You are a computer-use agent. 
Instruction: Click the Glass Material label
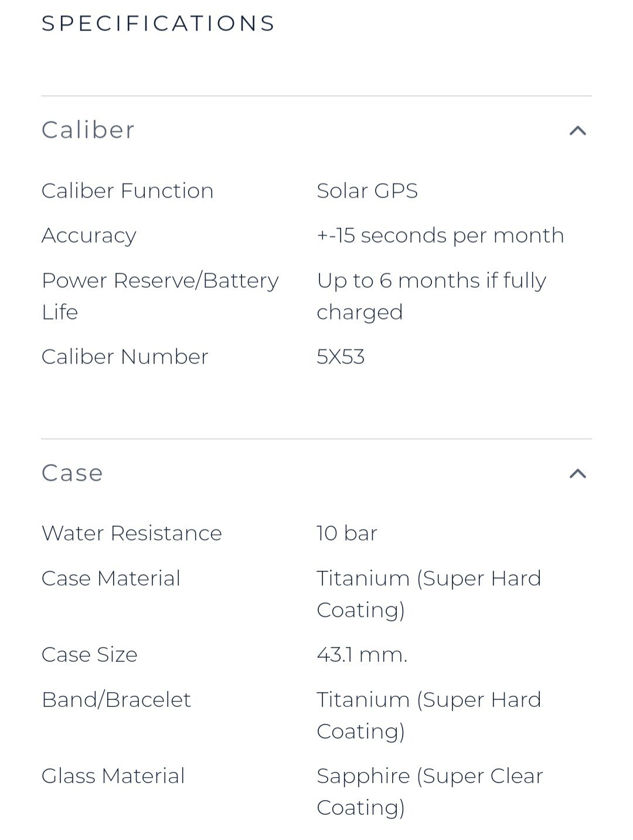(x=113, y=776)
